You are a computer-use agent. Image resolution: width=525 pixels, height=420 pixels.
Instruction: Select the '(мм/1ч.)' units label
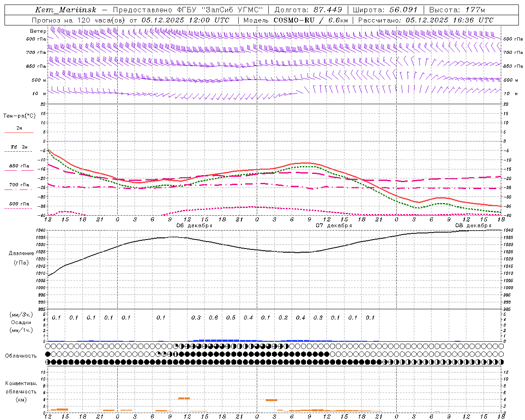(x=21, y=330)
